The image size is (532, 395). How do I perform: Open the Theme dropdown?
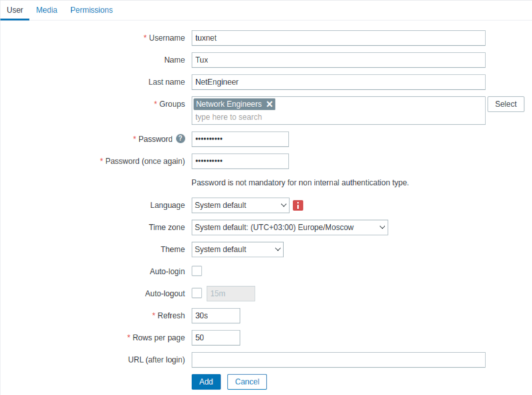tap(237, 249)
